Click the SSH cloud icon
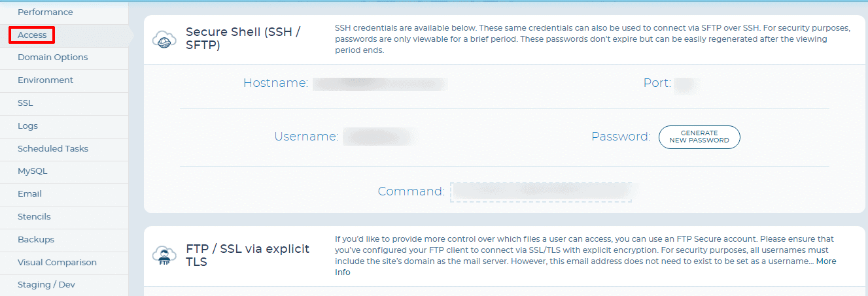The width and height of the screenshot is (868, 296). 164,39
